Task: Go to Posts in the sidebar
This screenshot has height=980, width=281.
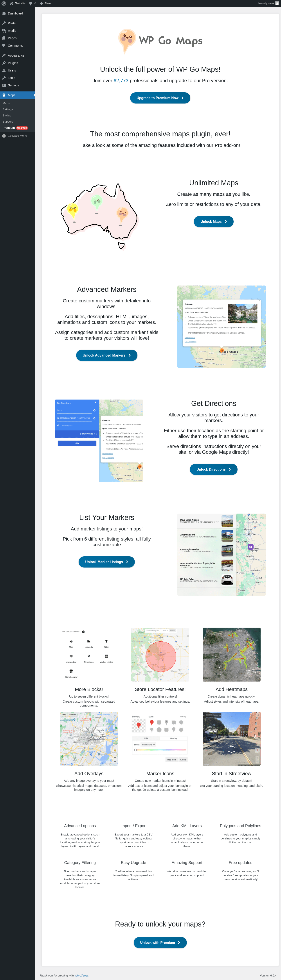Action: coord(18,23)
